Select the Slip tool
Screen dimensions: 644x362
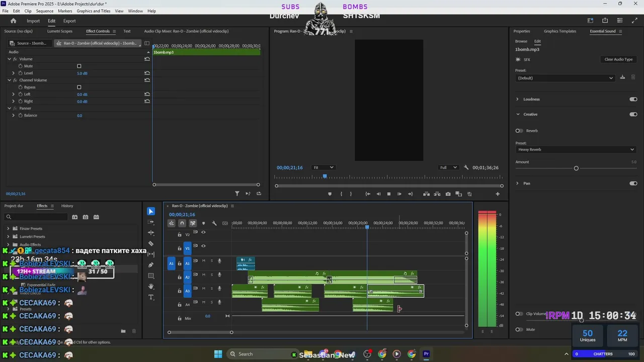151,254
